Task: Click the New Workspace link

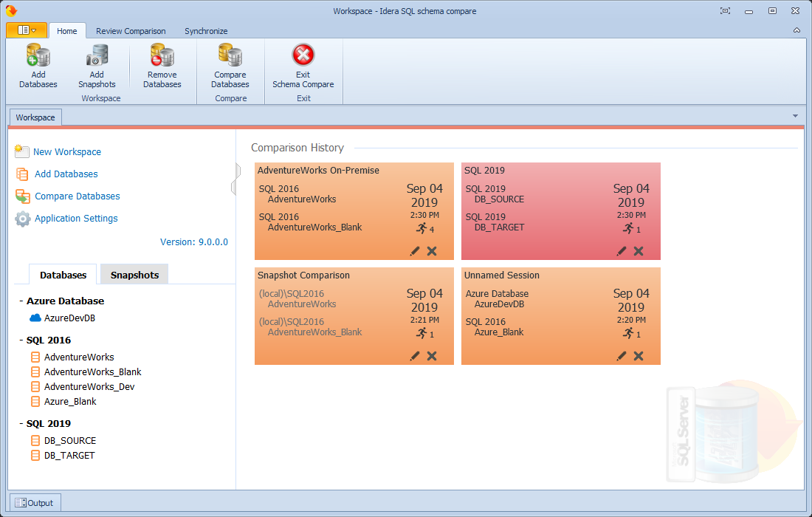Action: click(66, 152)
